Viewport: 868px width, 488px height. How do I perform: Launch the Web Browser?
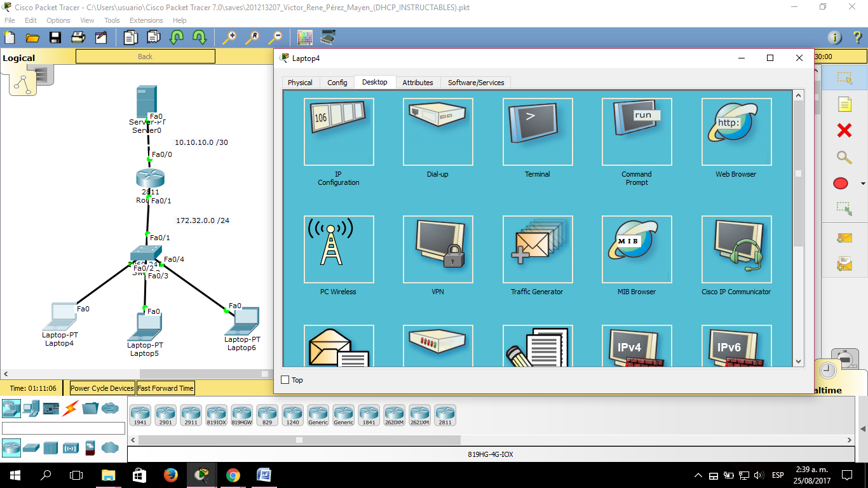pyautogui.click(x=736, y=132)
